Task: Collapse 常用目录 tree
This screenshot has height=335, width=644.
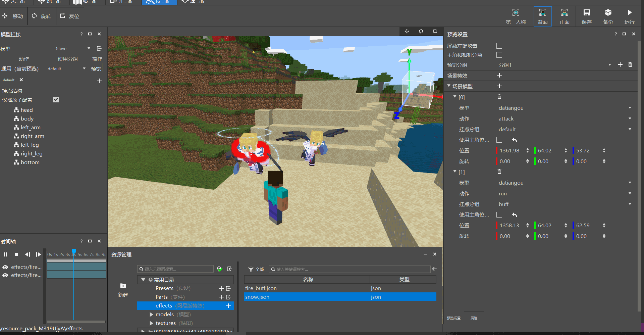Action: pos(143,280)
